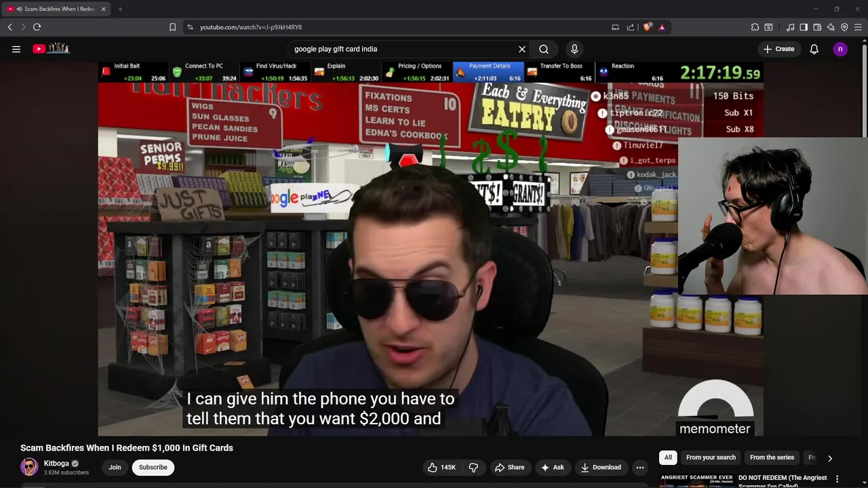
Task: Select the 'All' filter chip
Action: [668, 457]
